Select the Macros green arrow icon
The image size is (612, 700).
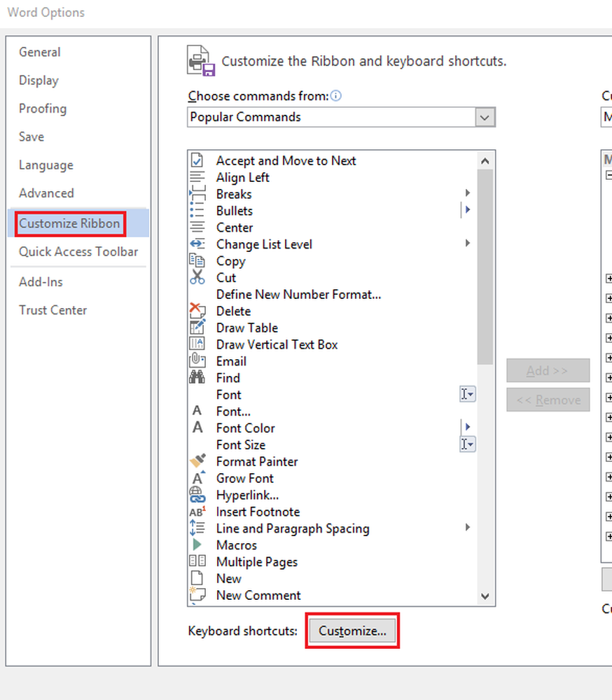coord(197,545)
